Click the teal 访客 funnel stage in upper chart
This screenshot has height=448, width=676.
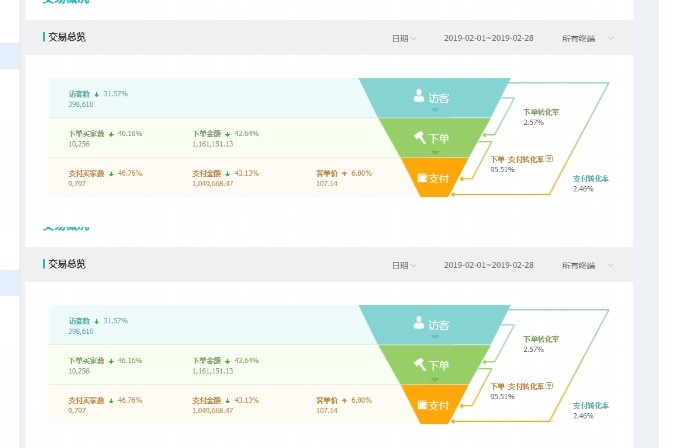435,98
